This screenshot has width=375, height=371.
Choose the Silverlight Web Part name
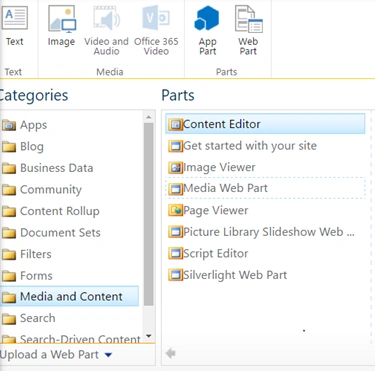pyautogui.click(x=235, y=275)
